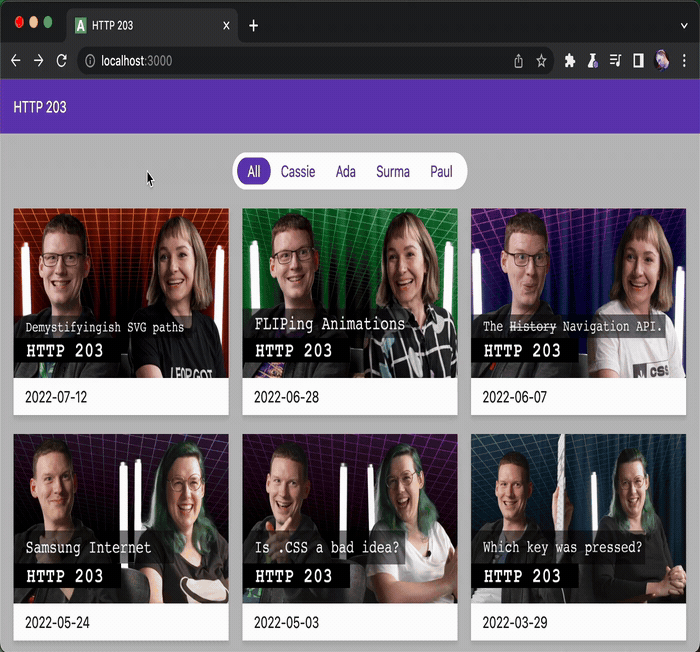Click the red close window button
This screenshot has height=652, width=700.
(19, 22)
